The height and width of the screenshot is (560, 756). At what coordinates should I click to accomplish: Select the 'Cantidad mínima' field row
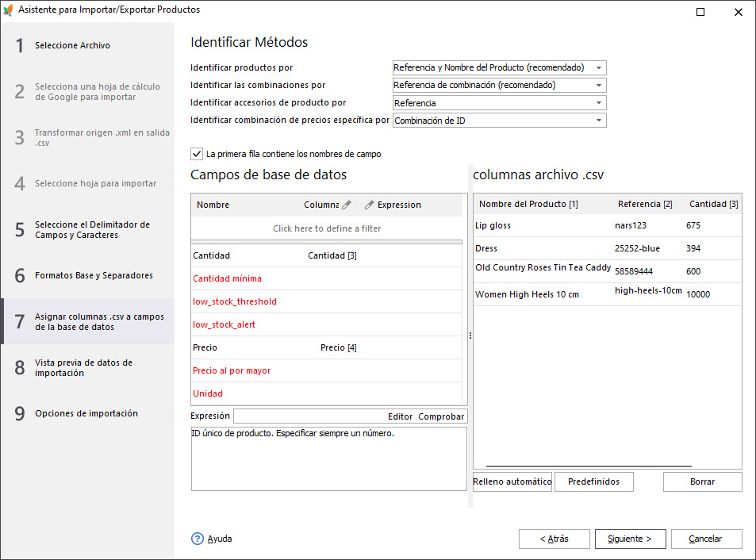pos(326,278)
